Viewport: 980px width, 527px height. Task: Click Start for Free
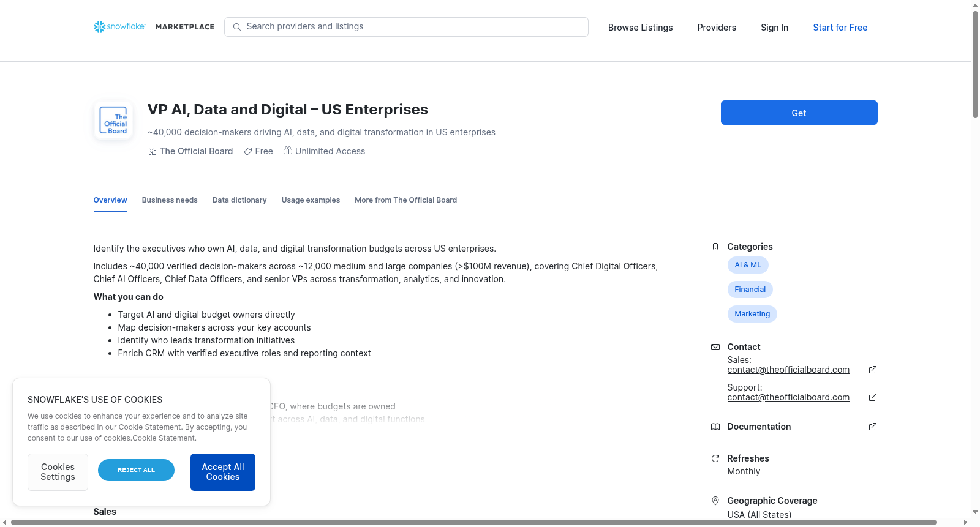point(840,28)
